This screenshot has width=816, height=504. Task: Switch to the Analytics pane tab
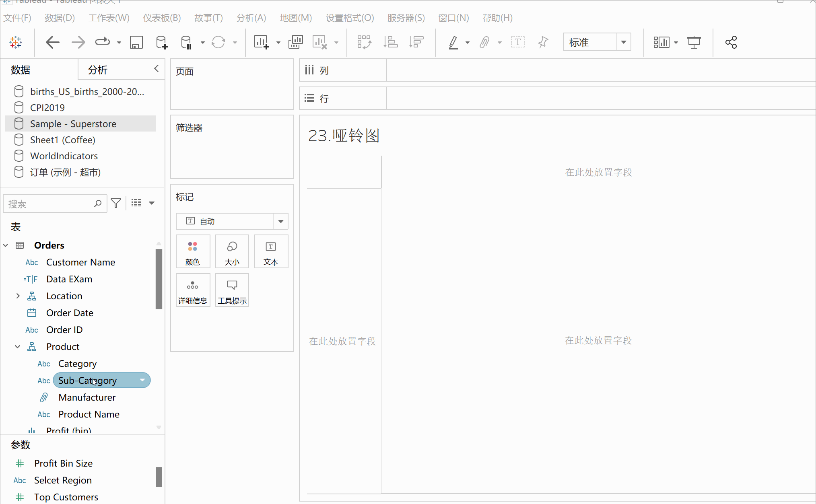98,70
